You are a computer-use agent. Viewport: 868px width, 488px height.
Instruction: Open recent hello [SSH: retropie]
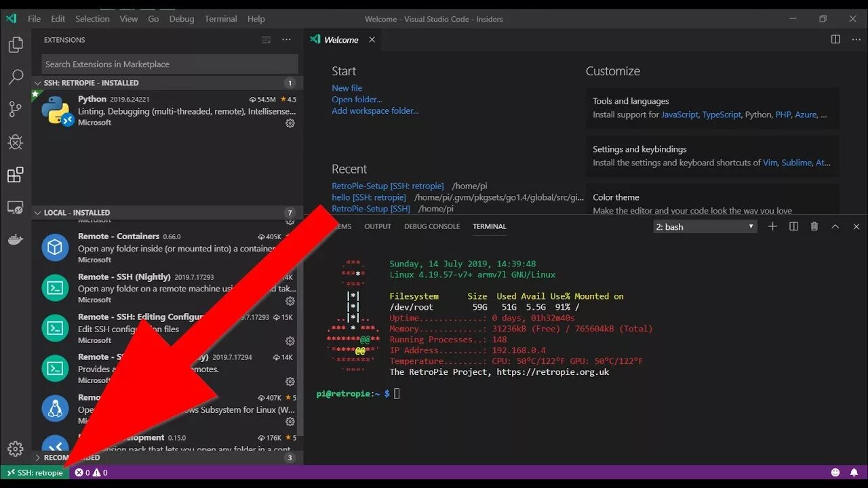tap(369, 197)
